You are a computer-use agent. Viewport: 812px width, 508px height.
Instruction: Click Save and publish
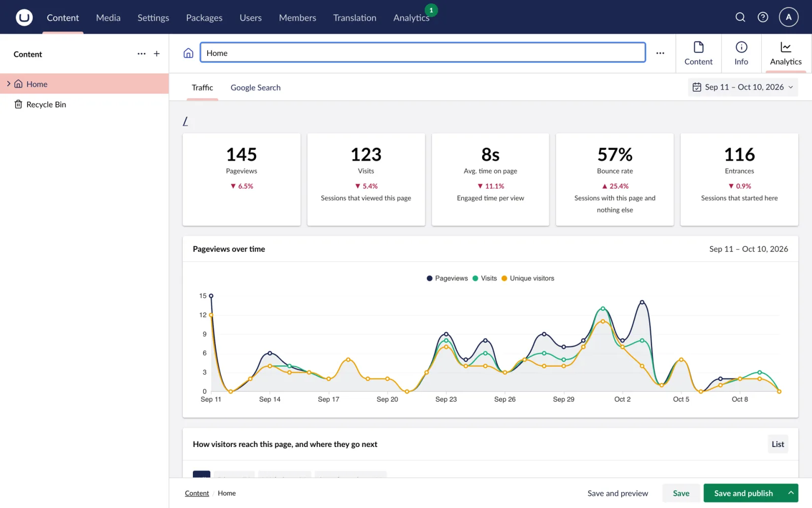(743, 493)
